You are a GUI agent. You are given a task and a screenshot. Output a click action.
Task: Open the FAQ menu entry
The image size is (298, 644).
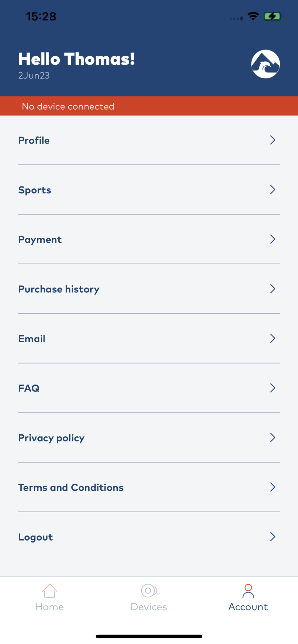pyautogui.click(x=29, y=388)
